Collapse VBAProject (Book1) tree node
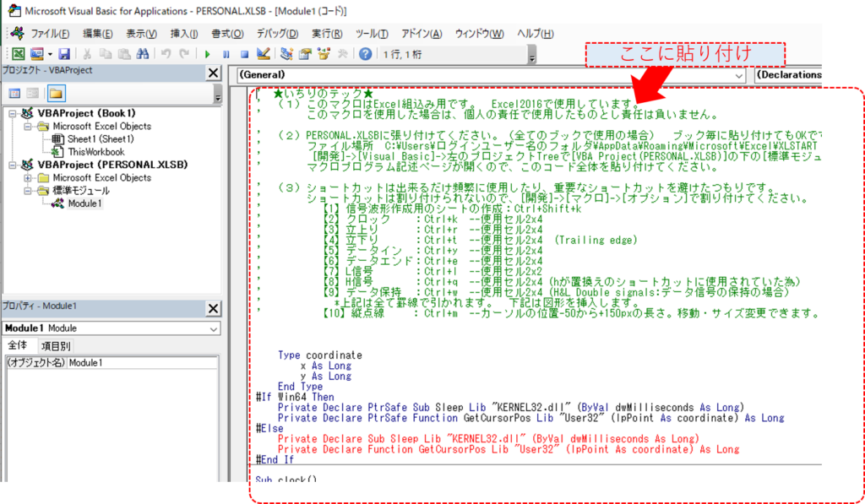This screenshot has height=504, width=865. click(x=13, y=114)
